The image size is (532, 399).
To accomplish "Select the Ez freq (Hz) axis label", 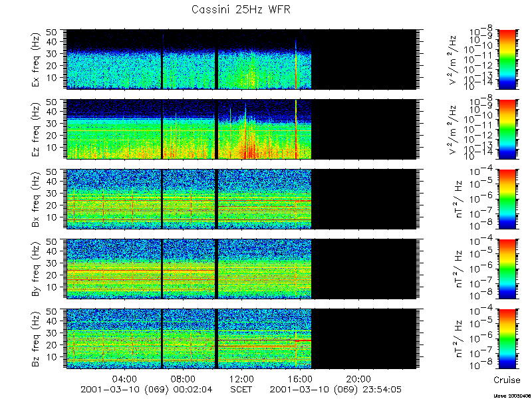I will tap(36, 129).
